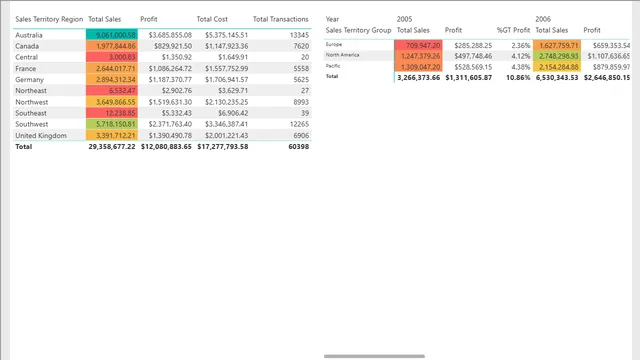Click the left table Profit column header
The width and height of the screenshot is (640, 360).
pyautogui.click(x=149, y=19)
